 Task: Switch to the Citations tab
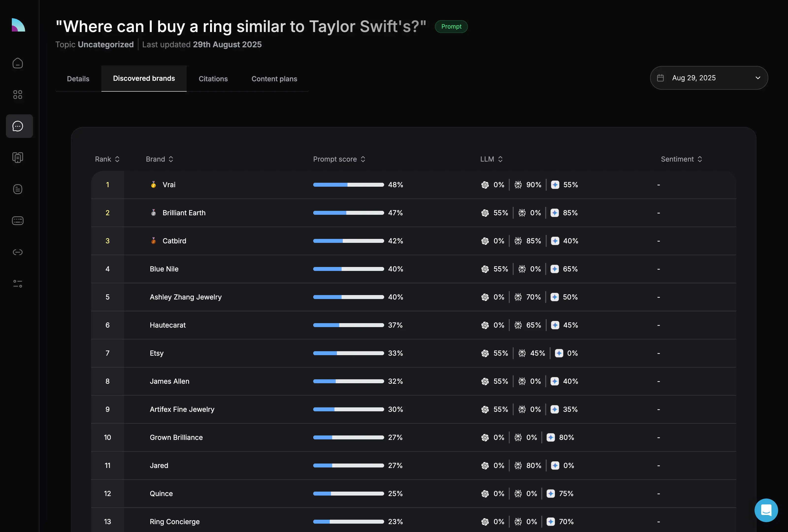coord(213,79)
